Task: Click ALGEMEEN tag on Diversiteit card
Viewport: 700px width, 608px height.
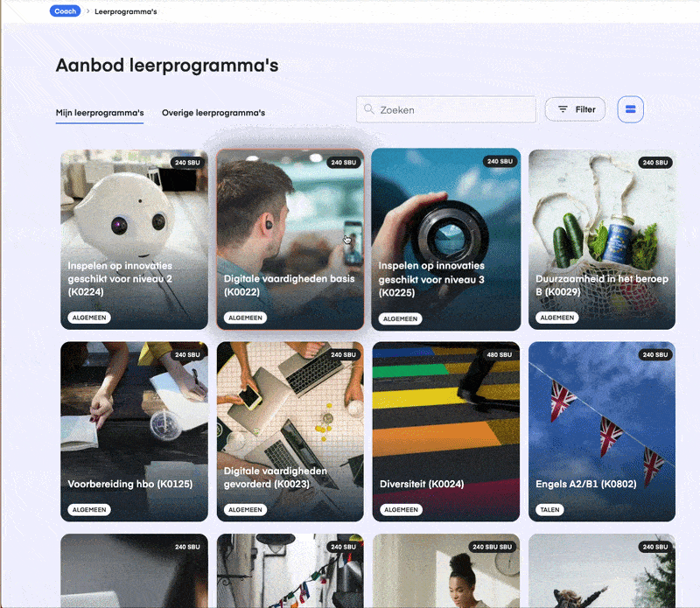Action: (401, 510)
